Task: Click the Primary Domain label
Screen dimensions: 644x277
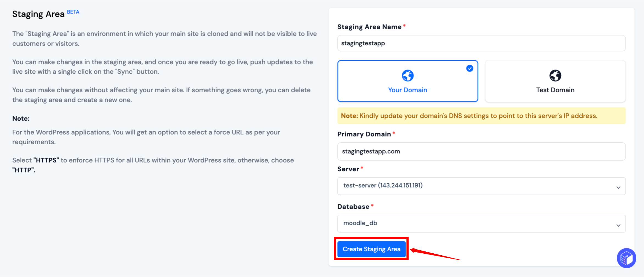Action: tap(364, 134)
